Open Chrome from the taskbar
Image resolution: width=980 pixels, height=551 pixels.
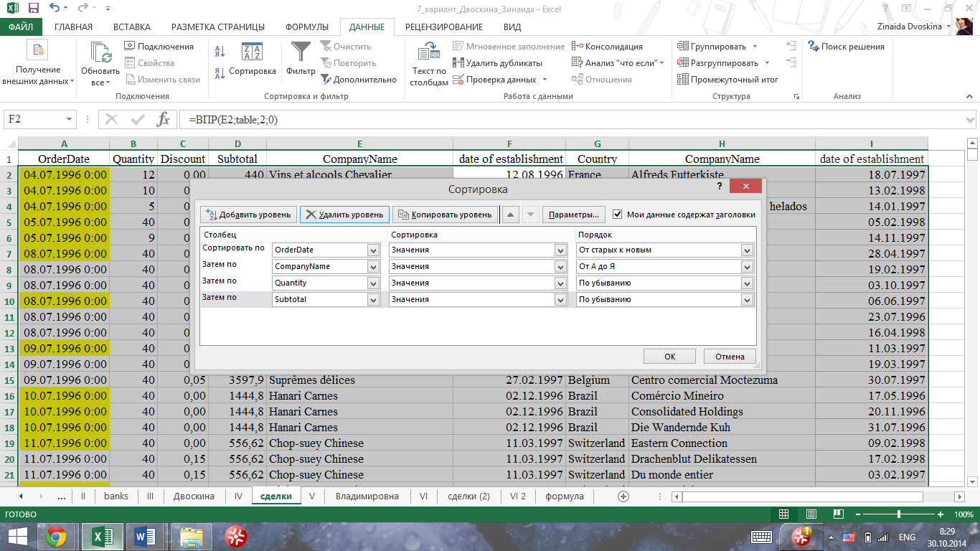(57, 536)
